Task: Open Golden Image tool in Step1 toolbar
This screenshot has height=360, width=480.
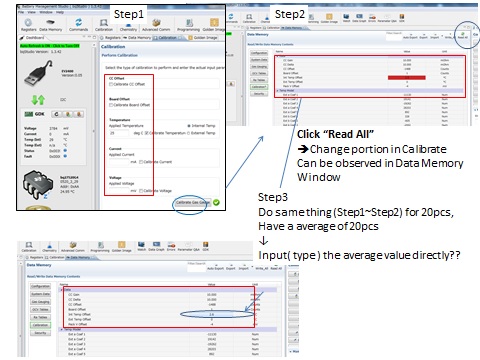Action: [214, 25]
